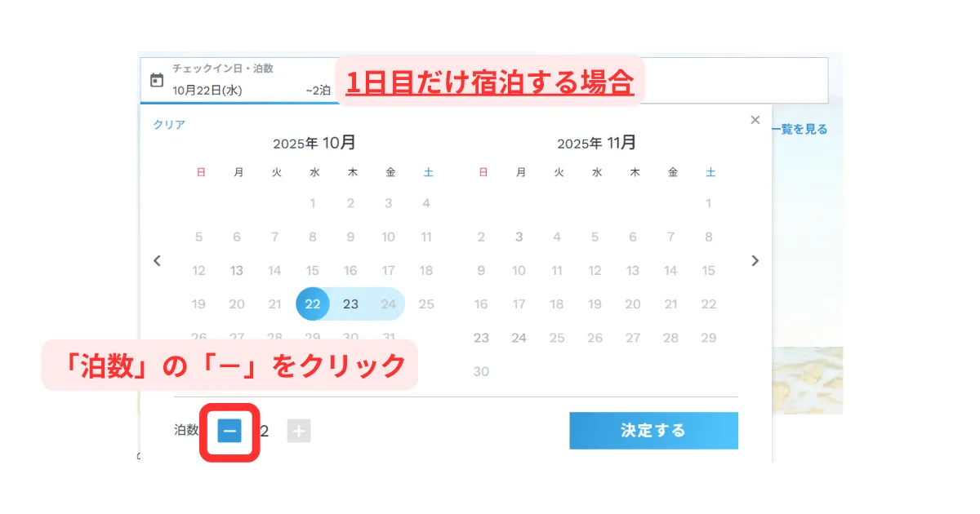This screenshot has height=514, width=980.
Task: Click the minus button to decrease nights
Action: (x=229, y=431)
